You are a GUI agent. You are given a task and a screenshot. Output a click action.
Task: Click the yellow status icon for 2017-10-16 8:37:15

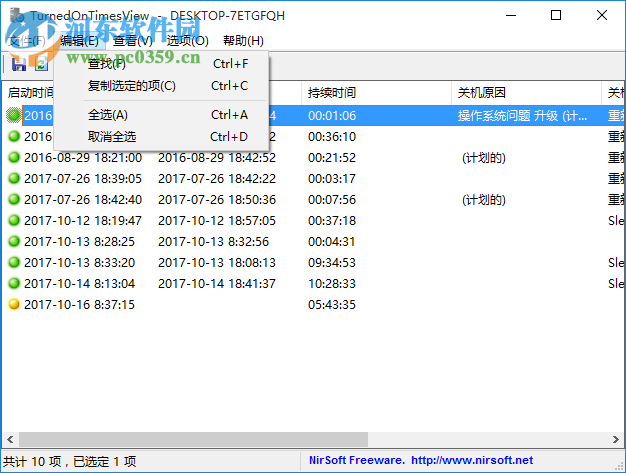pos(14,305)
